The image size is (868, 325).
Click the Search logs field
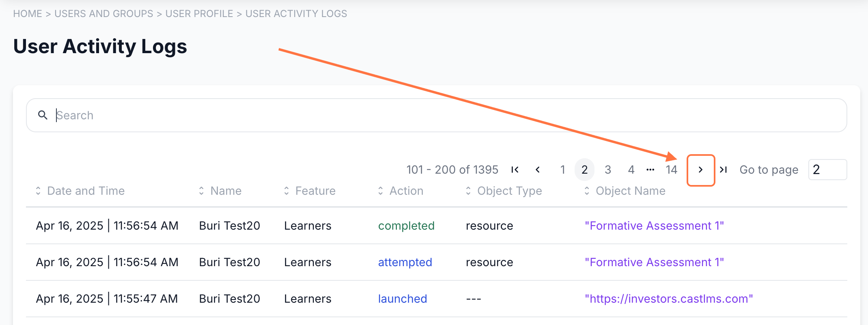pyautogui.click(x=446, y=115)
